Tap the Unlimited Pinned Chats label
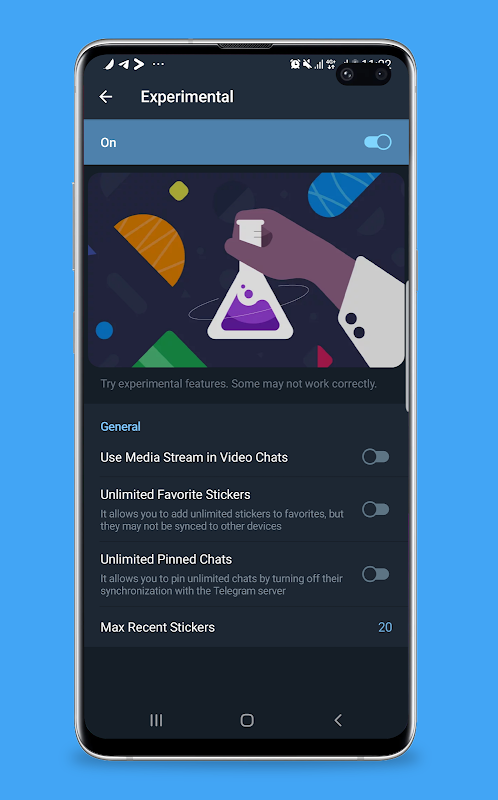 click(x=166, y=559)
